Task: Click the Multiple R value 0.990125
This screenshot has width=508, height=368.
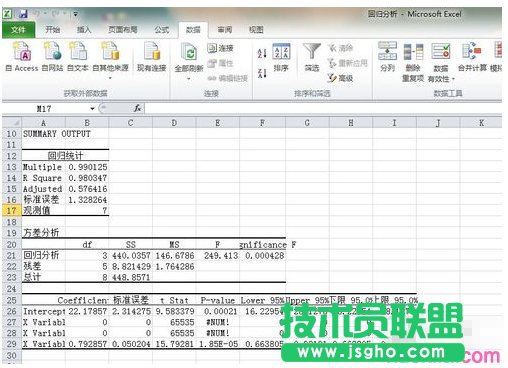Action: click(x=87, y=167)
